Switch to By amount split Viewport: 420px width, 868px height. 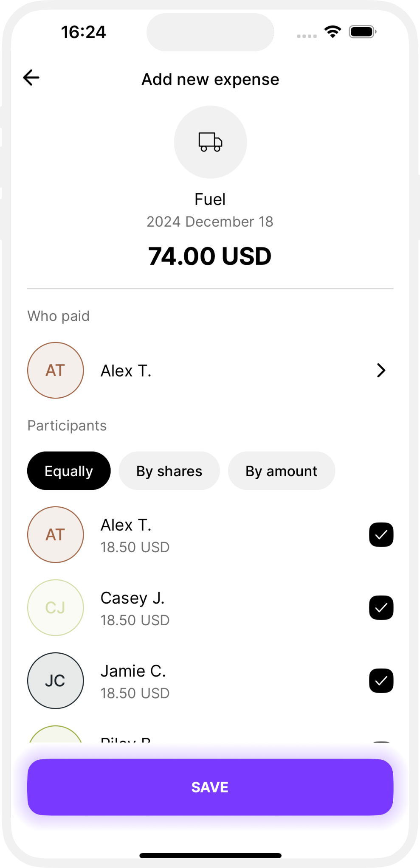pos(282,471)
